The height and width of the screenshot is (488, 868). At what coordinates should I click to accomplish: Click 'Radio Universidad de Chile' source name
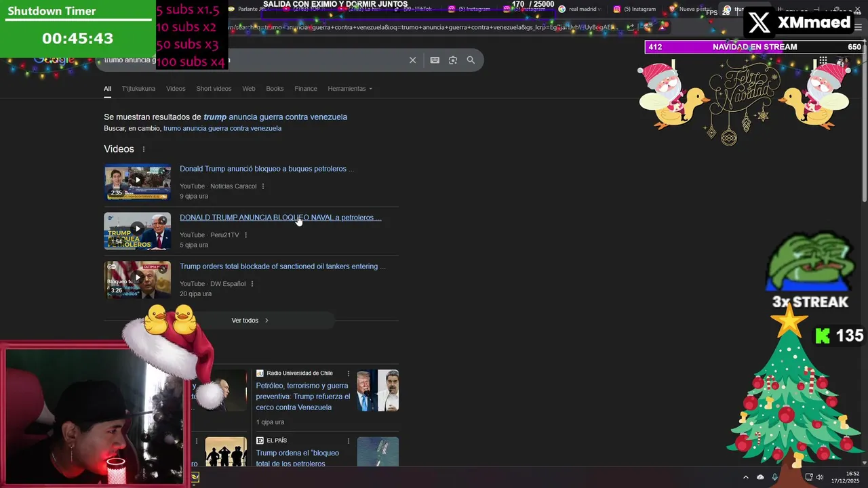(300, 373)
